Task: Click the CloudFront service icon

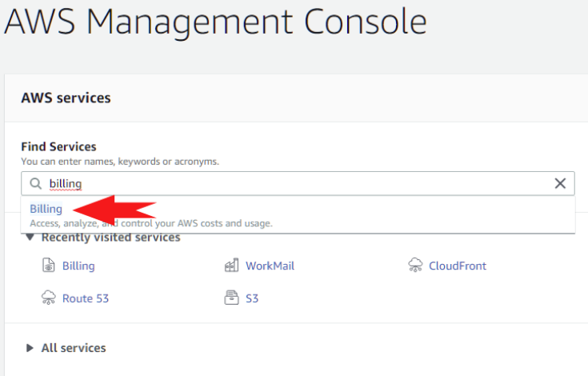Action: coord(415,265)
